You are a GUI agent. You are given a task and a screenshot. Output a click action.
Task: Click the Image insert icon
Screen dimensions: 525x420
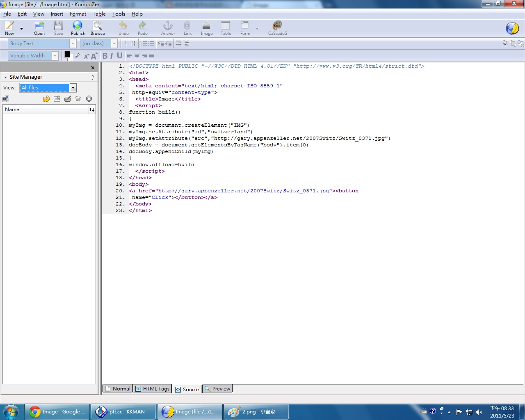(206, 26)
